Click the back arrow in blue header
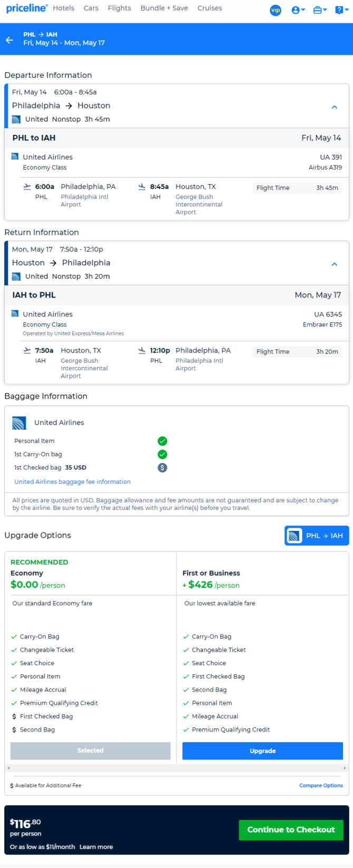353x868 pixels. click(9, 40)
